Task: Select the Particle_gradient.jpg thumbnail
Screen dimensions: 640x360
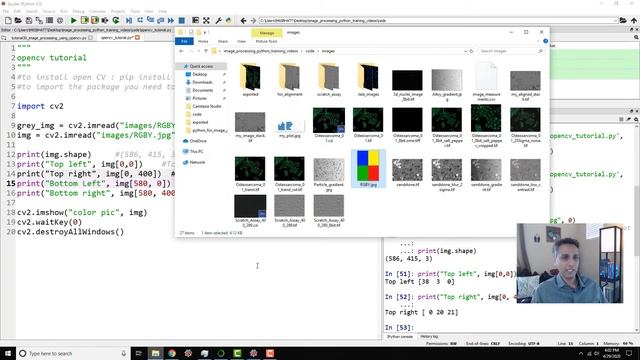Action: point(329,175)
